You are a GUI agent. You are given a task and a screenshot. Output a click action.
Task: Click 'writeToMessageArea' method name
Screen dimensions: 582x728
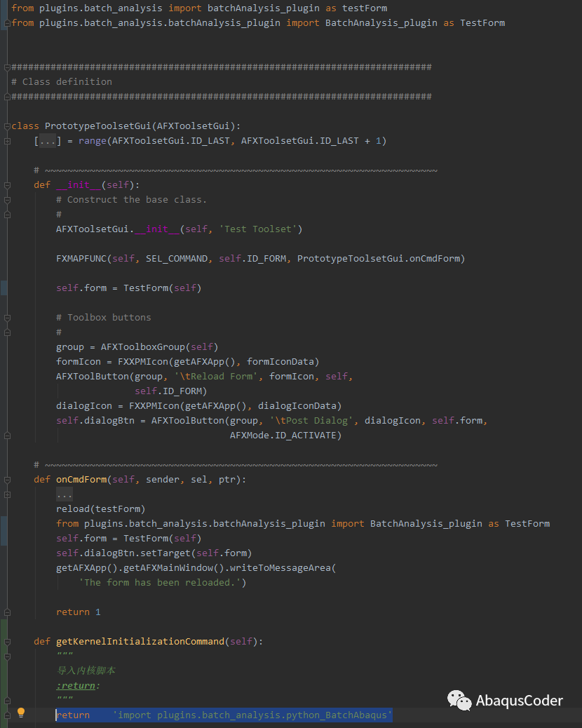pos(280,568)
